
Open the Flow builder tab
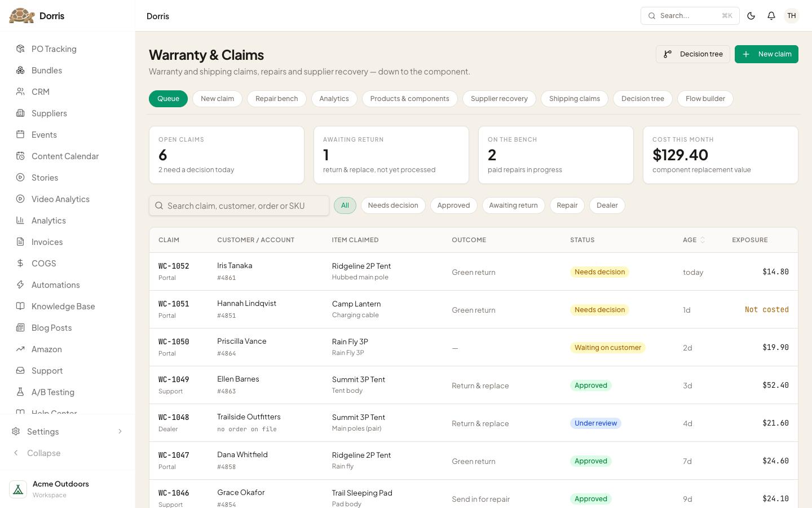click(705, 98)
